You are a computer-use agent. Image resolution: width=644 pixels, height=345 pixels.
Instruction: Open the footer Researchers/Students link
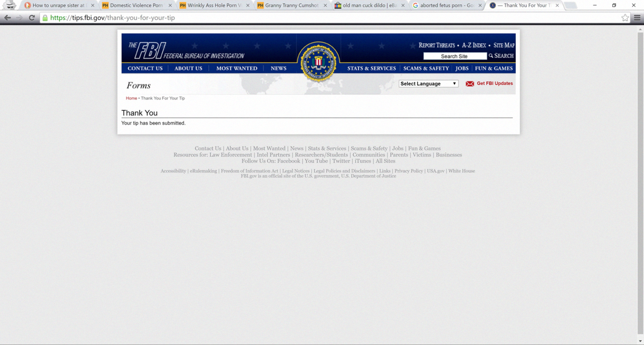tap(322, 155)
